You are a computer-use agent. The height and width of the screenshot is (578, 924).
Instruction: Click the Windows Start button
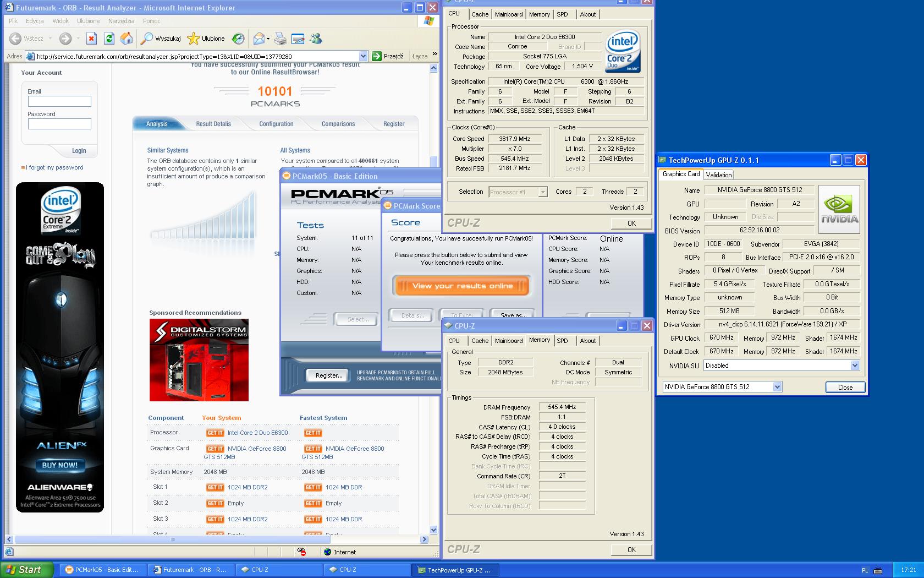point(27,570)
